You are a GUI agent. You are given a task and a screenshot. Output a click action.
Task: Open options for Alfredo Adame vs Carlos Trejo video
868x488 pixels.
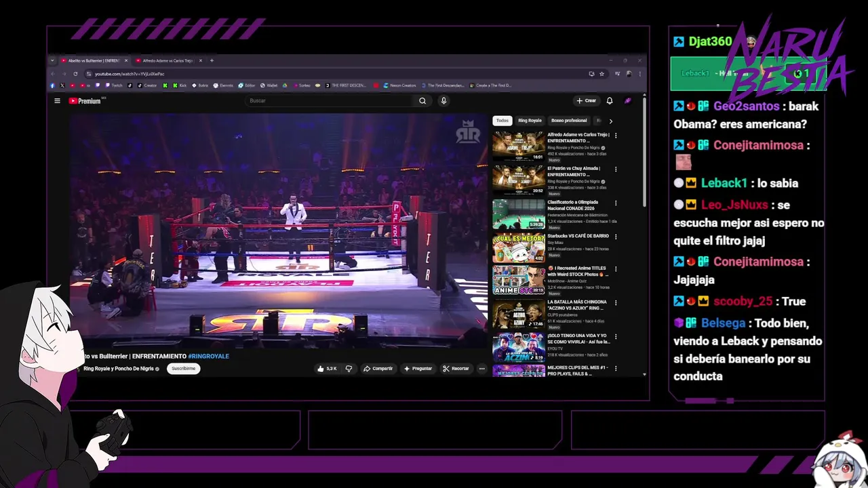[616, 136]
